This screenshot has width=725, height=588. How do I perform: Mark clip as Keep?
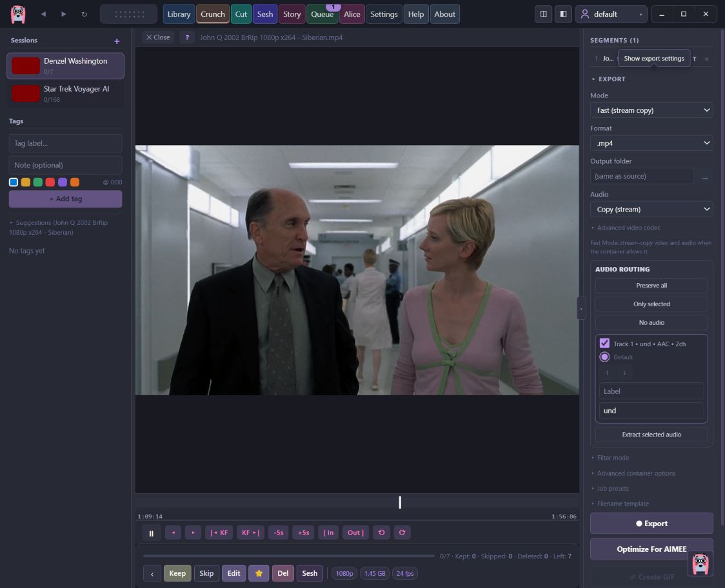177,573
